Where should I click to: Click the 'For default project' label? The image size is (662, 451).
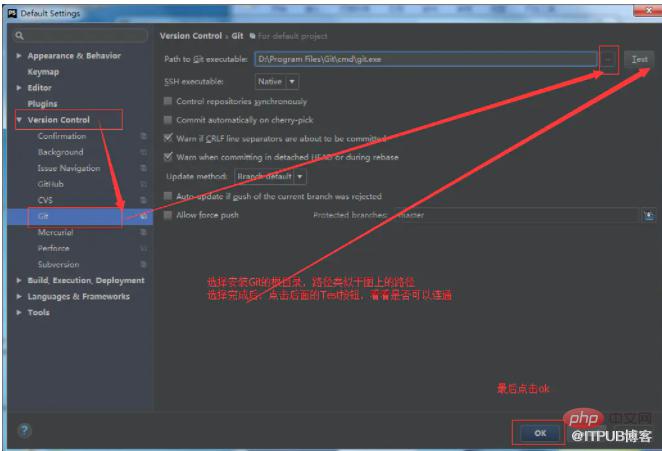click(x=293, y=36)
